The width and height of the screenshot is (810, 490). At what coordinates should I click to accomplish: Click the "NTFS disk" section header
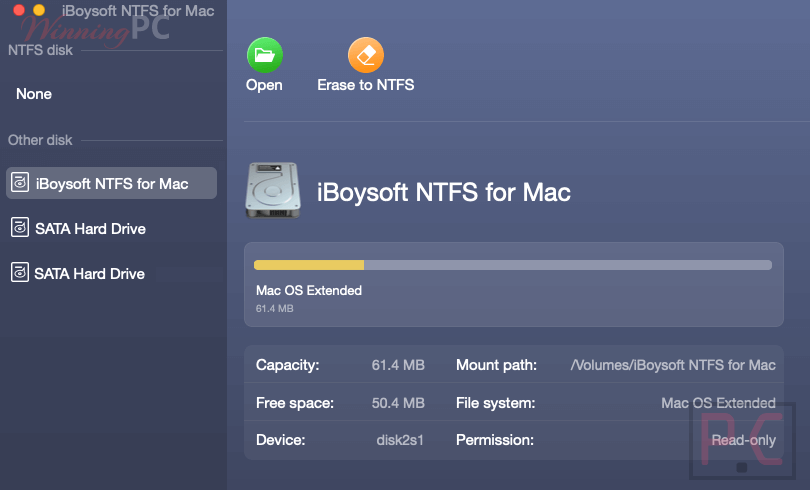coord(40,50)
